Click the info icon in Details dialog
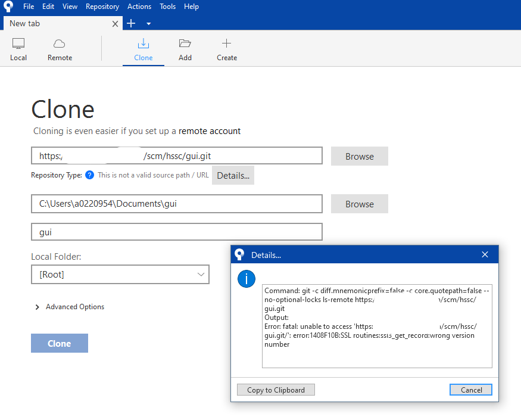Screen dimensions: 521x420 247,279
